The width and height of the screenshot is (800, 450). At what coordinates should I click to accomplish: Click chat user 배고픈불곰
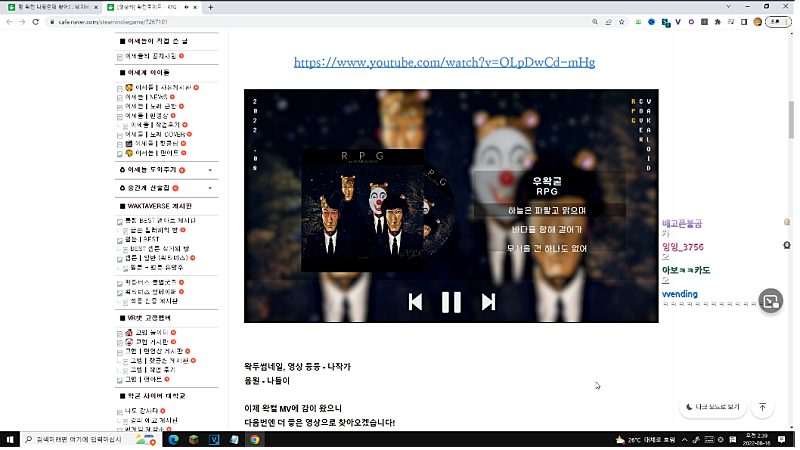click(682, 223)
